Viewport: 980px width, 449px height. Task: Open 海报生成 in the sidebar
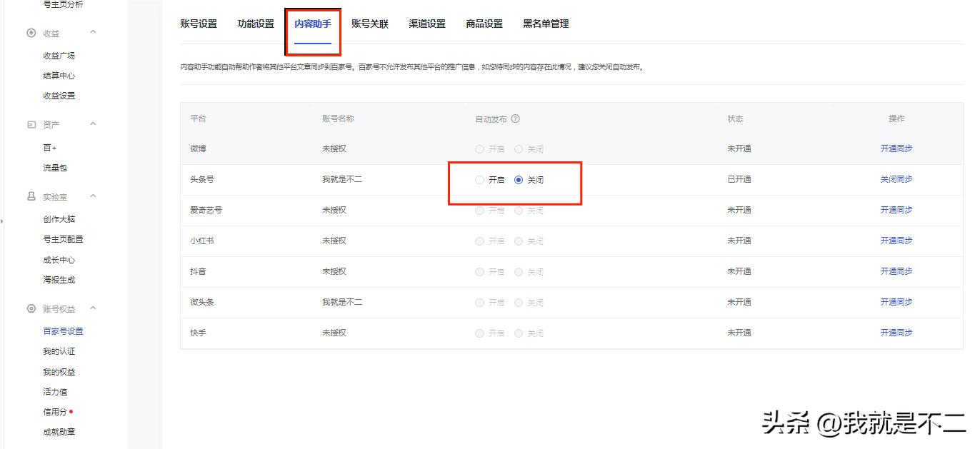tap(59, 280)
